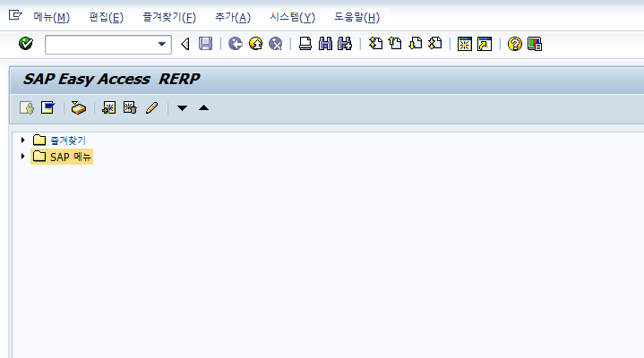Select the 즐겨찾기 tree item

[68, 141]
